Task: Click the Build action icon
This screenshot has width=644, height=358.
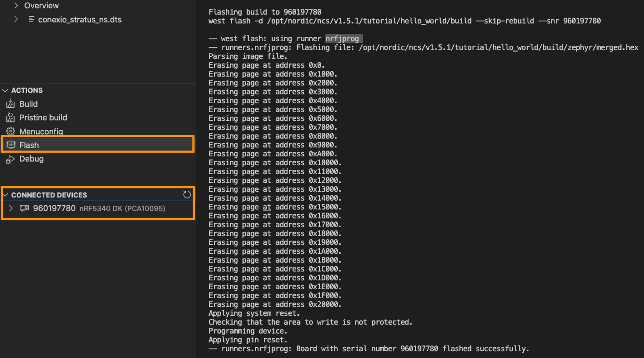Action: (x=10, y=104)
